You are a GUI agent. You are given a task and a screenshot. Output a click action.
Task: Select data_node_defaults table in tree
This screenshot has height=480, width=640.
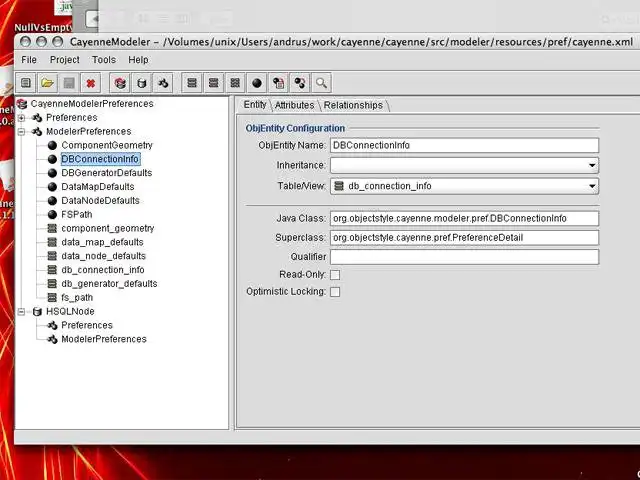[103, 256]
